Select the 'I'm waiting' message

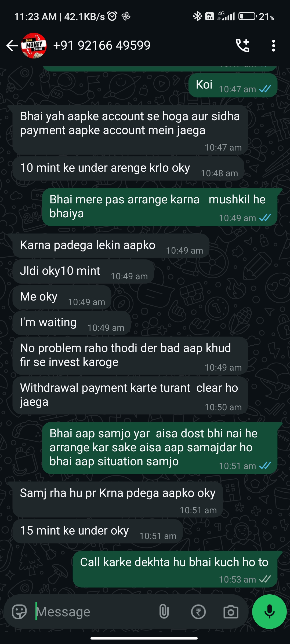click(71, 323)
